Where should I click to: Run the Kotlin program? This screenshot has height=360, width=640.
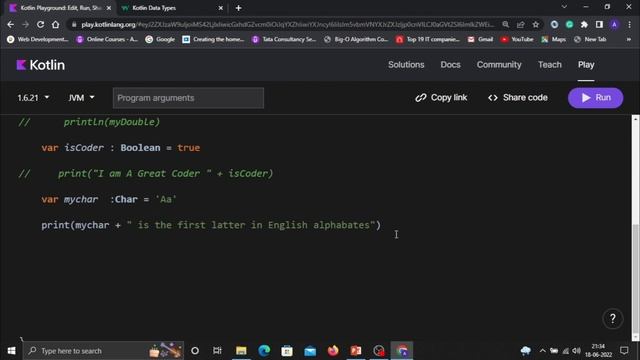pyautogui.click(x=596, y=98)
